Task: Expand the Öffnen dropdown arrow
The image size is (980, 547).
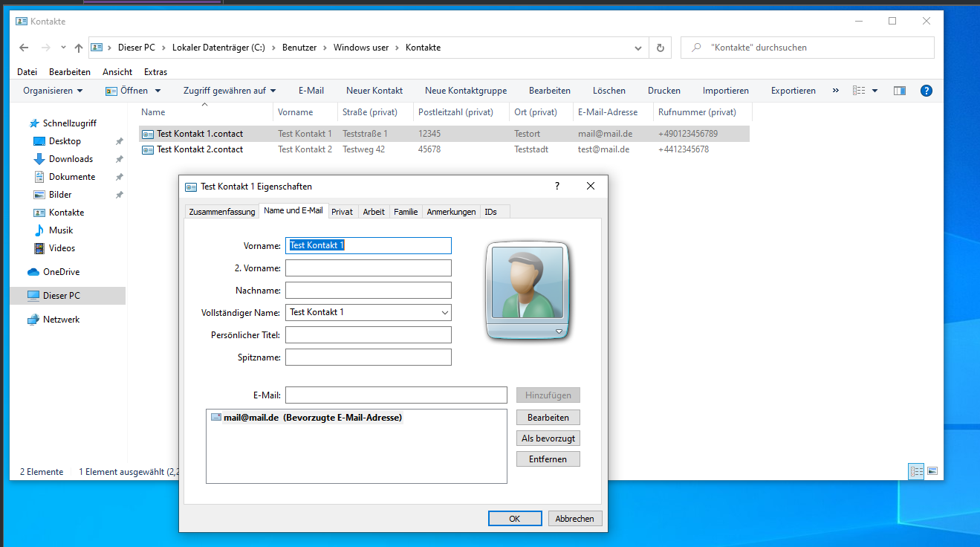Action: [x=158, y=91]
